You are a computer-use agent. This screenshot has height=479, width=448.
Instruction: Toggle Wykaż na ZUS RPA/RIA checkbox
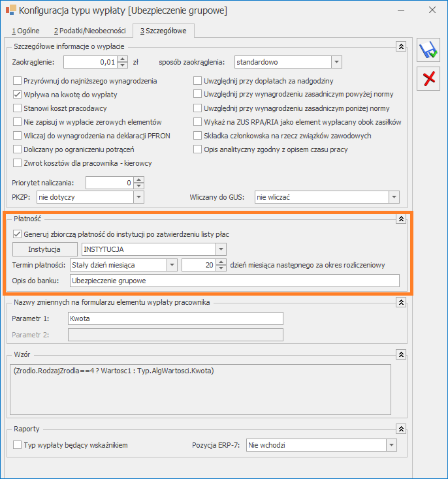[197, 122]
